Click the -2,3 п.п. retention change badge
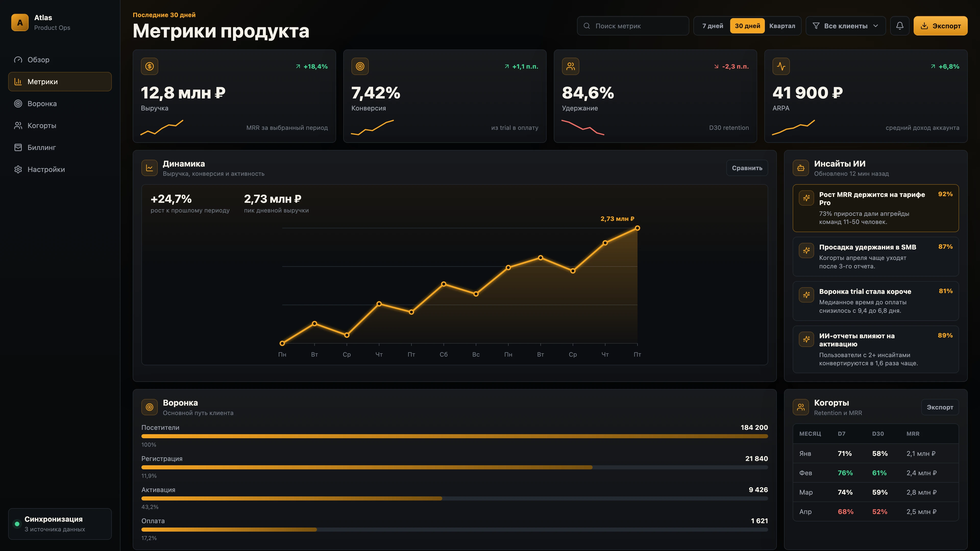This screenshot has width=980, height=551. (731, 66)
